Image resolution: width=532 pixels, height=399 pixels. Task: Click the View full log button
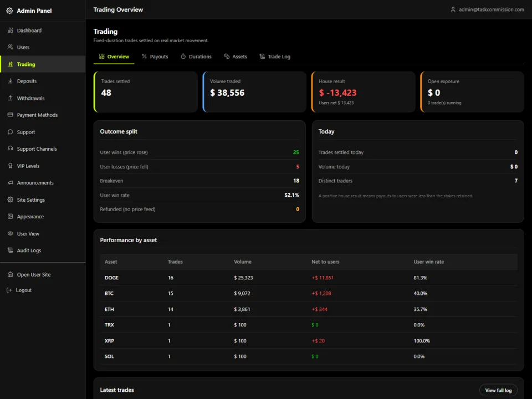(x=498, y=390)
